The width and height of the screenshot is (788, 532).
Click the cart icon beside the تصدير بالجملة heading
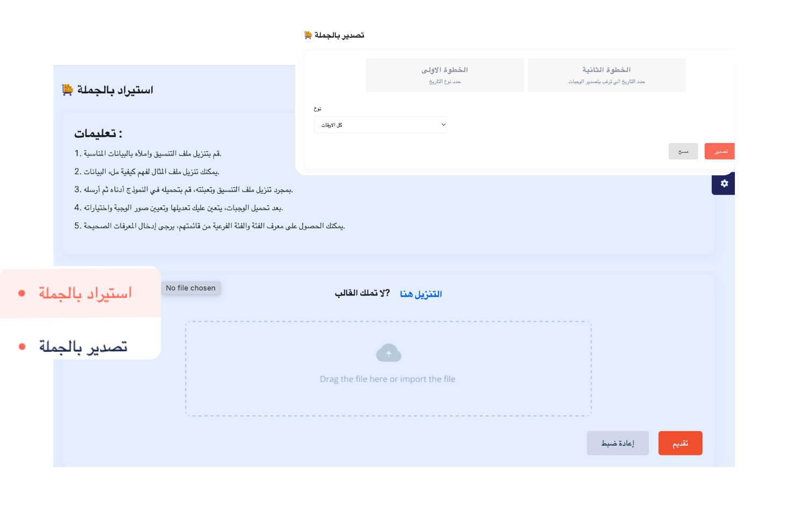coord(308,35)
